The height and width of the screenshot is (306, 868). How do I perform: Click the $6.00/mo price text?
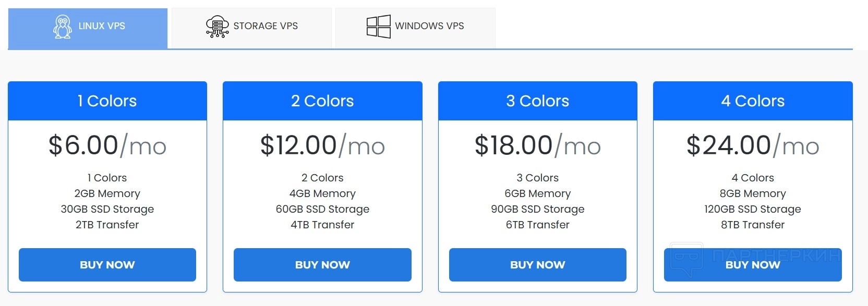107,145
